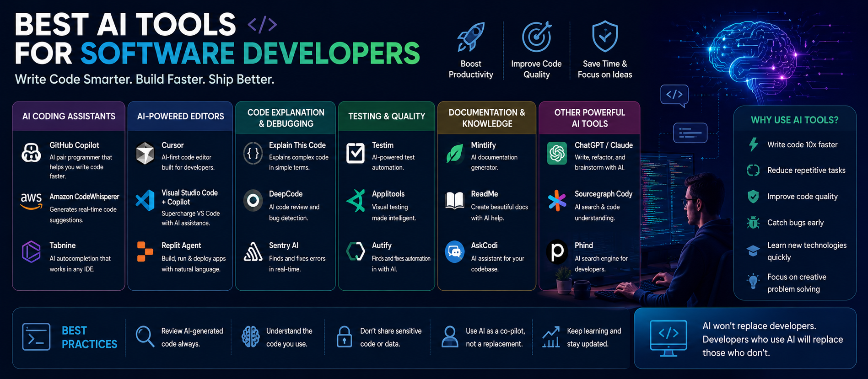Click the purple Tabnine logo

31,251
